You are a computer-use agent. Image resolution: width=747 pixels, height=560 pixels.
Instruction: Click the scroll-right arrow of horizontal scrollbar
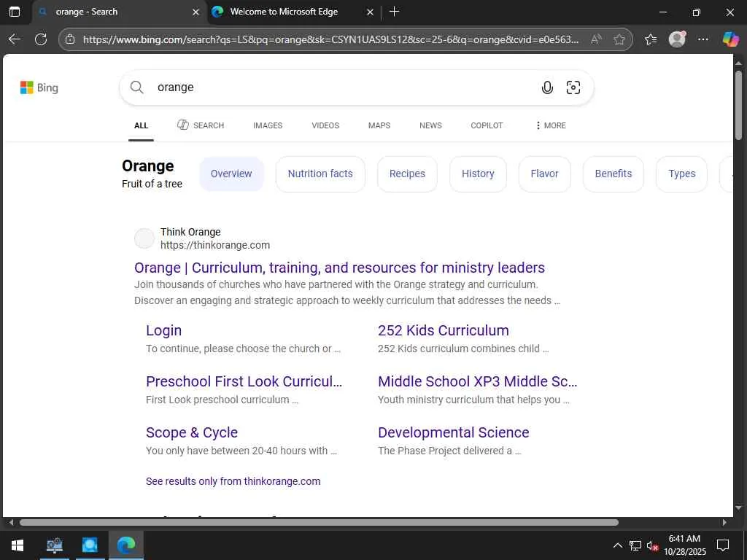724,522
